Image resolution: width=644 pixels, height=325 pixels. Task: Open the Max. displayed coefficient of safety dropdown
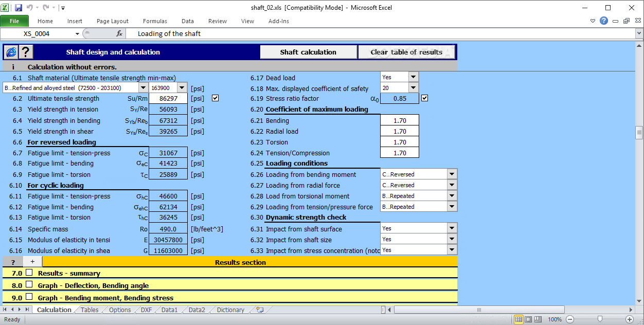tap(414, 88)
